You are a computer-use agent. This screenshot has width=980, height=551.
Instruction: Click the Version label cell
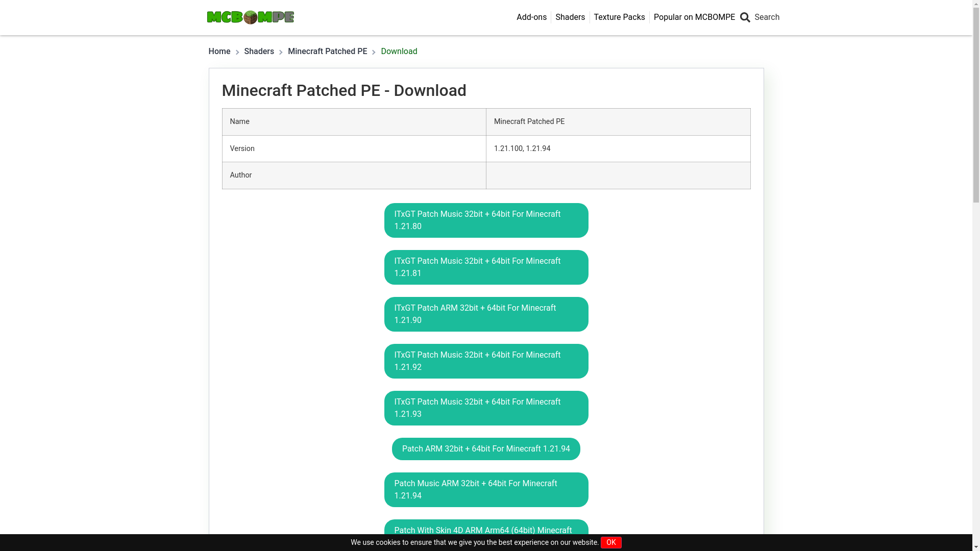pos(354,148)
